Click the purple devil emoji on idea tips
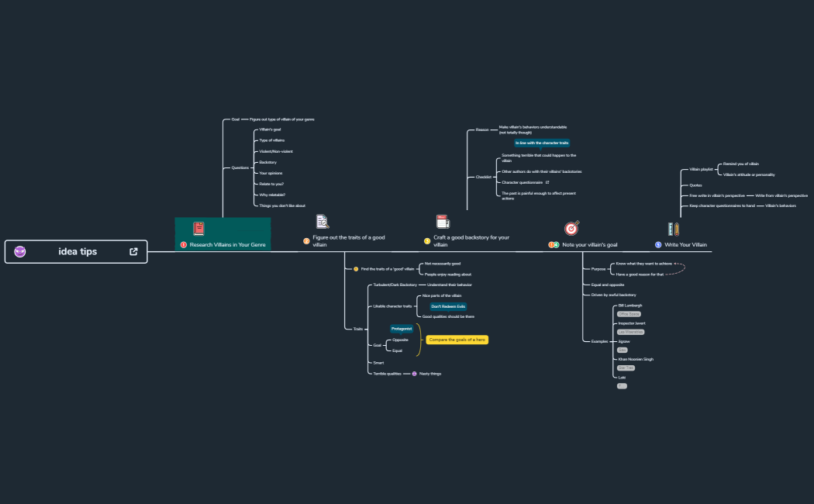The width and height of the screenshot is (814, 504). (20, 251)
